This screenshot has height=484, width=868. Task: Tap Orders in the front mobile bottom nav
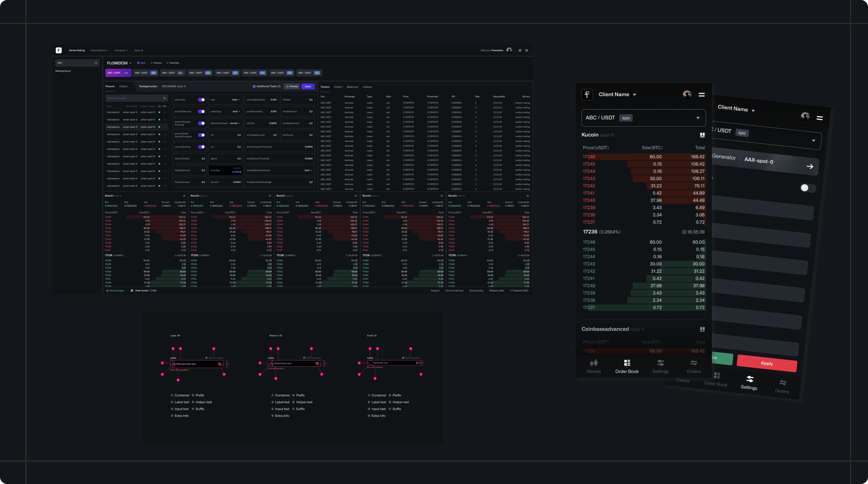click(694, 366)
